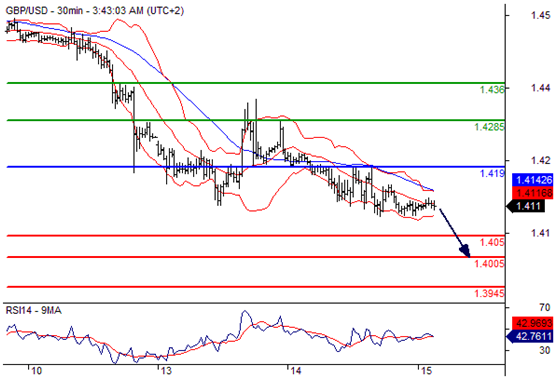Select the black 1.411 current price marker
This screenshot has height=380, width=558.
point(526,206)
